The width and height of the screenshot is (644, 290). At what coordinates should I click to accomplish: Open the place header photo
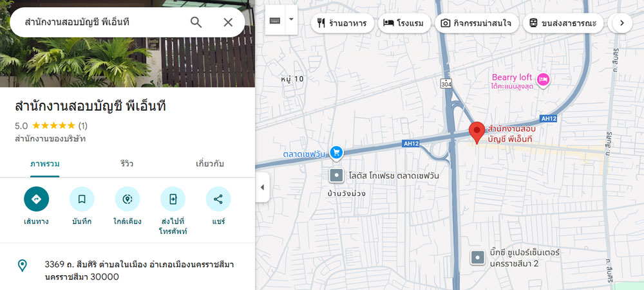coord(128,63)
